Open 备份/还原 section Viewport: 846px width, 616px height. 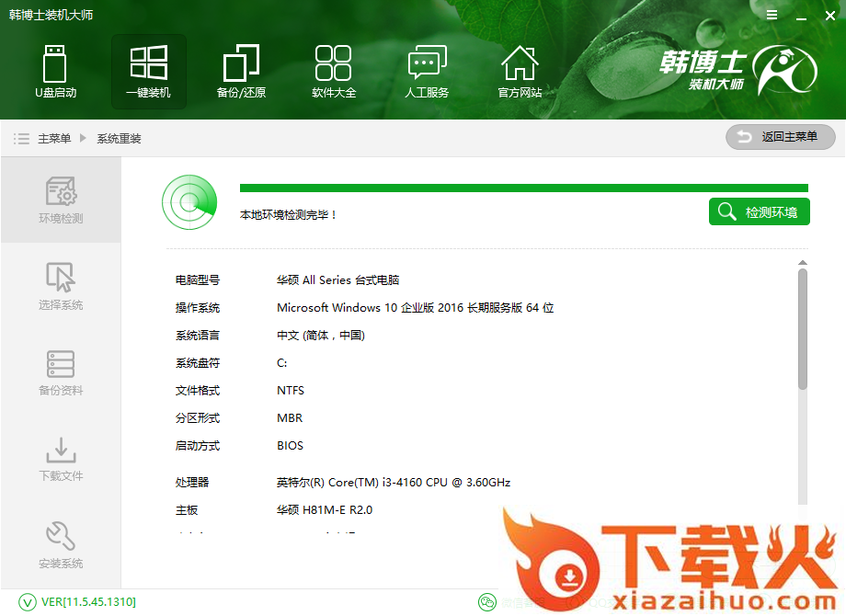(241, 72)
